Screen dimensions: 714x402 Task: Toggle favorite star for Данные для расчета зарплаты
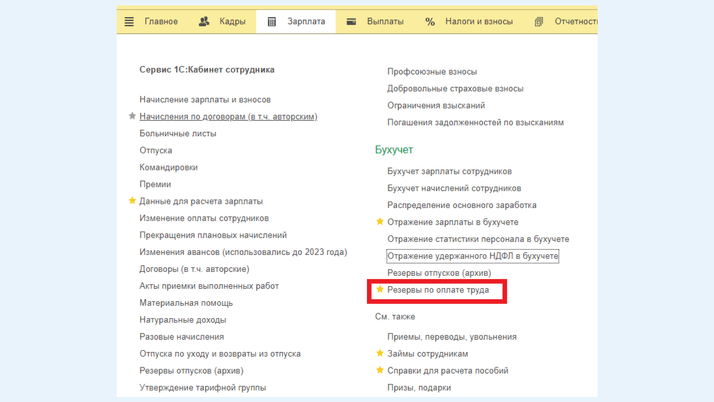pyautogui.click(x=132, y=201)
